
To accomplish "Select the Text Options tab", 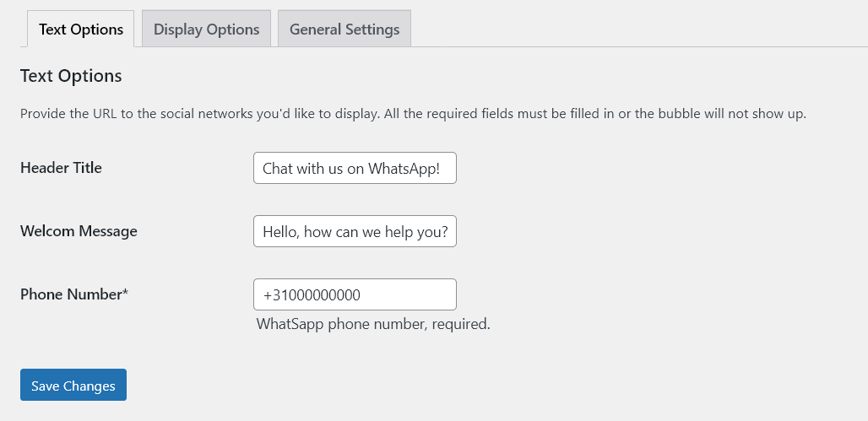I will click(81, 30).
